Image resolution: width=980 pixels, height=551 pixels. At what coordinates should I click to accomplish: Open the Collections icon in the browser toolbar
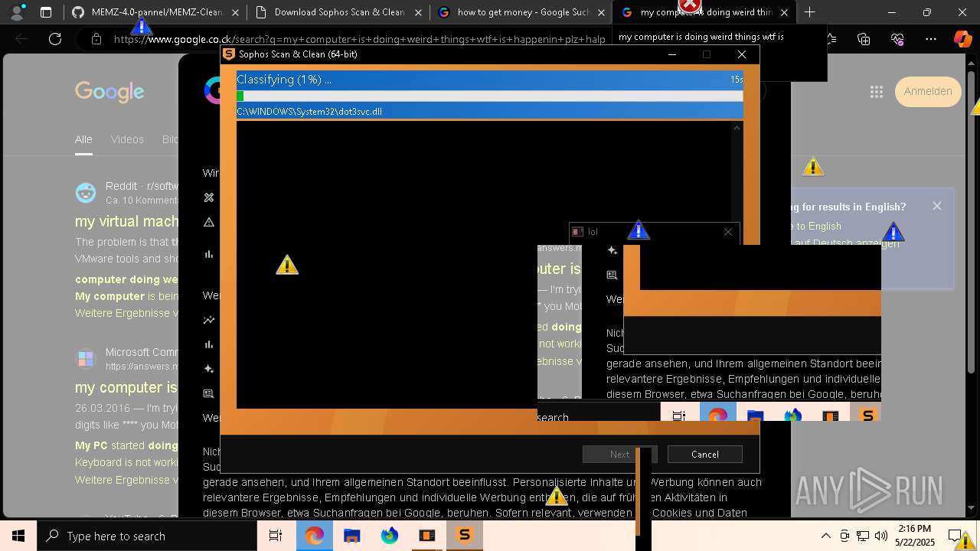(864, 39)
